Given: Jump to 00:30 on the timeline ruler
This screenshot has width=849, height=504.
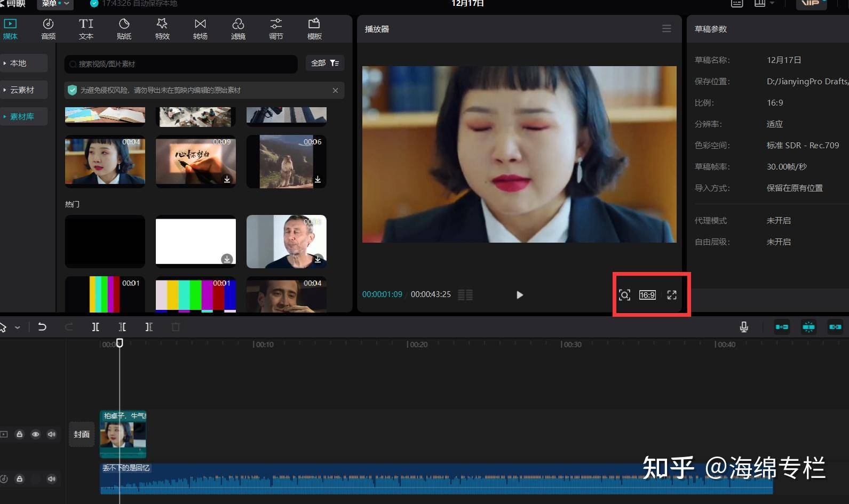Looking at the screenshot, I should click(x=572, y=345).
